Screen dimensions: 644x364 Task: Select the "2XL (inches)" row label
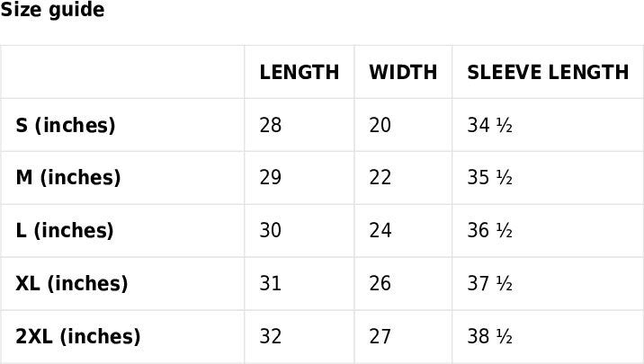click(x=78, y=337)
